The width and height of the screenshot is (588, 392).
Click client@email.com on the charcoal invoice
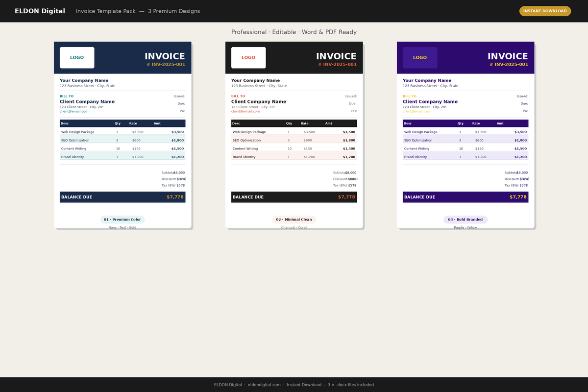245,111
